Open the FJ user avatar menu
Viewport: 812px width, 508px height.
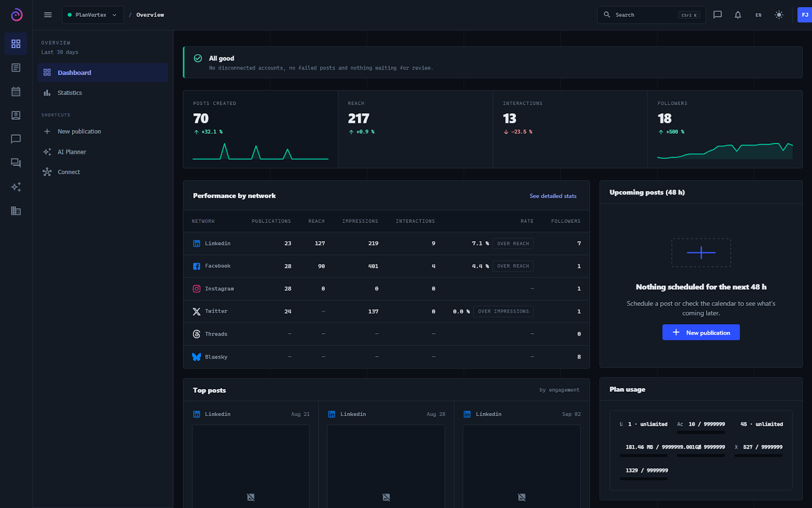click(x=805, y=15)
